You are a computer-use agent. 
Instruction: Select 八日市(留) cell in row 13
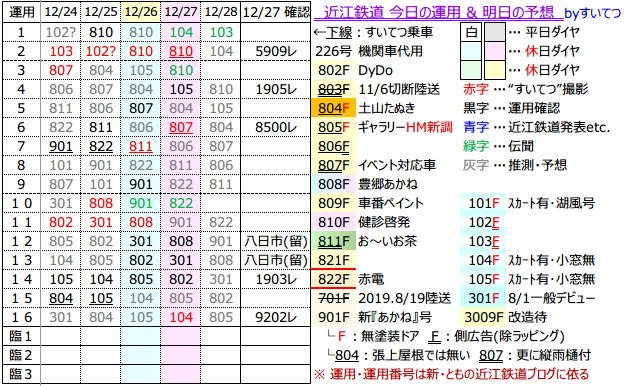[276, 260]
